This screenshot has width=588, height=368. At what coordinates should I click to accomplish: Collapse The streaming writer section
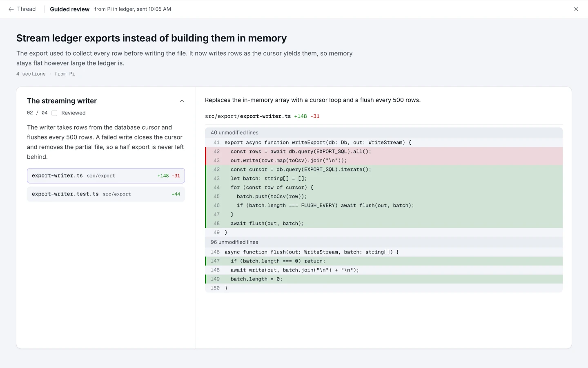182,101
